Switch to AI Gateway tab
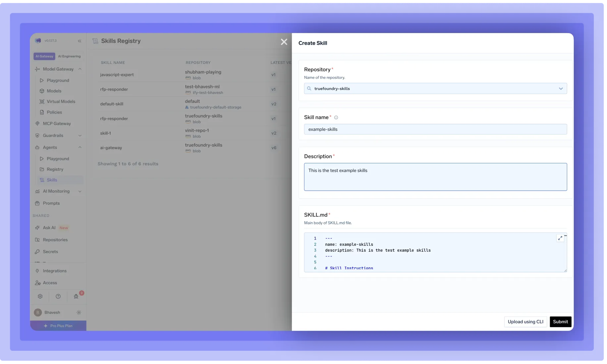This screenshot has height=364, width=607. [44, 56]
